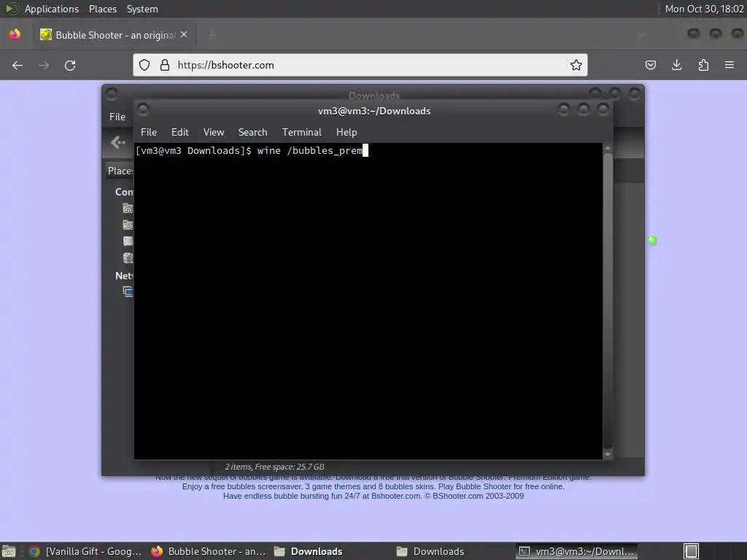Select the Bubble Shooter tab
Viewport: 747px width, 560px height.
[115, 35]
